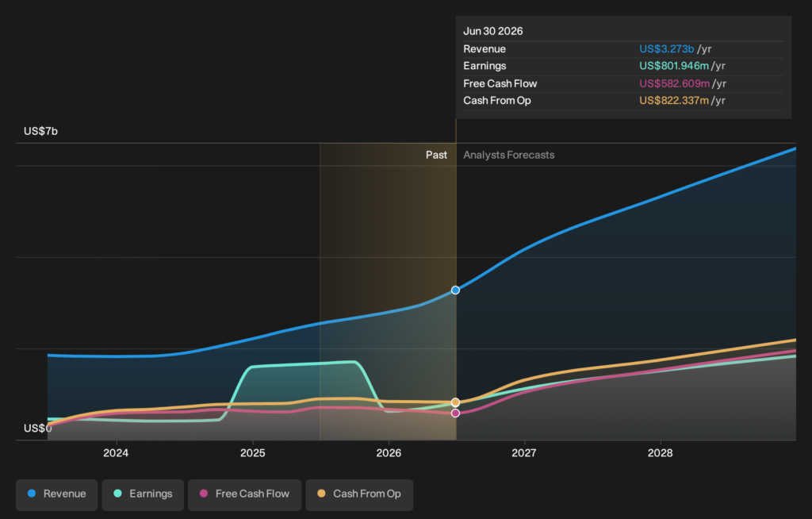
Task: Click the US$582.609m free cash flow value
Action: (674, 83)
